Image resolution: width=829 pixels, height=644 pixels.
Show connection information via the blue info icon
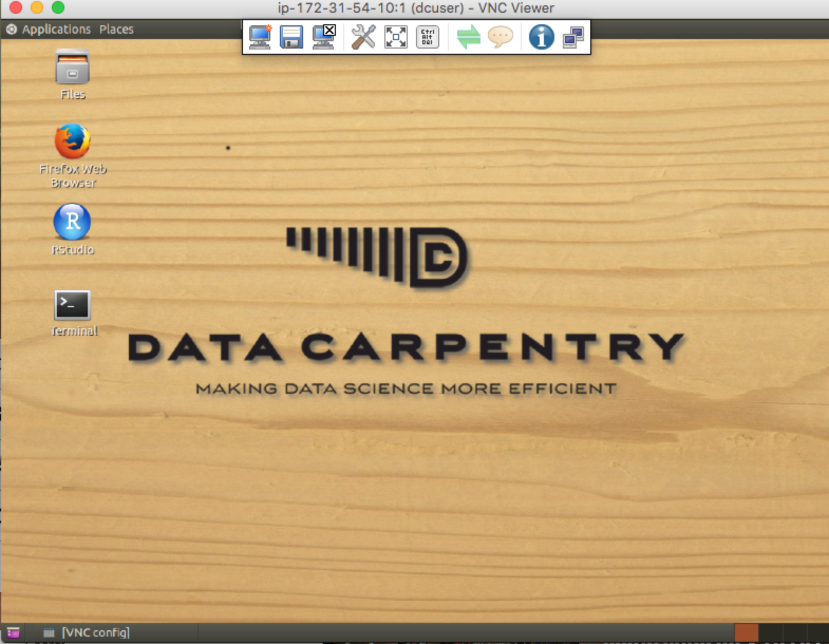541,37
